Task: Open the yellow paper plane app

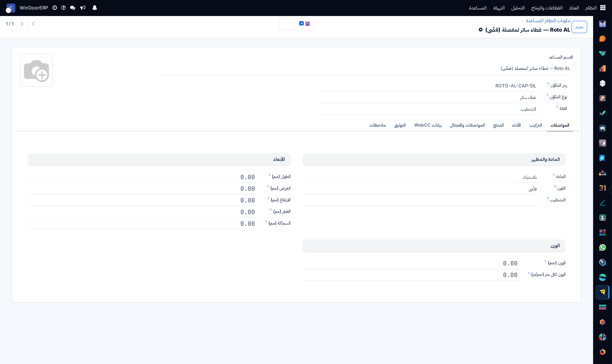Action: (x=602, y=292)
